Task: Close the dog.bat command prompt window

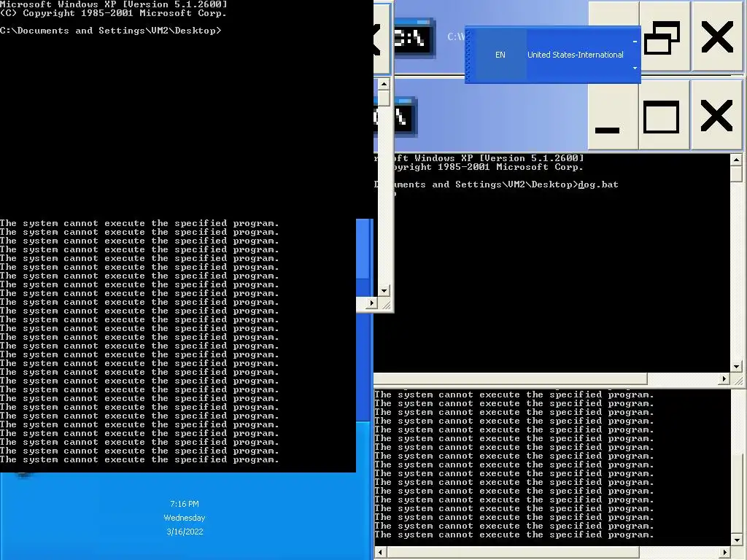Action: [x=716, y=117]
